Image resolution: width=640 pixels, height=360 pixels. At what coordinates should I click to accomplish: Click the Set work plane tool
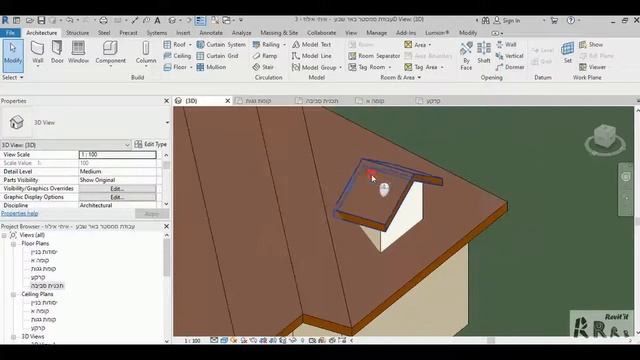point(567,52)
